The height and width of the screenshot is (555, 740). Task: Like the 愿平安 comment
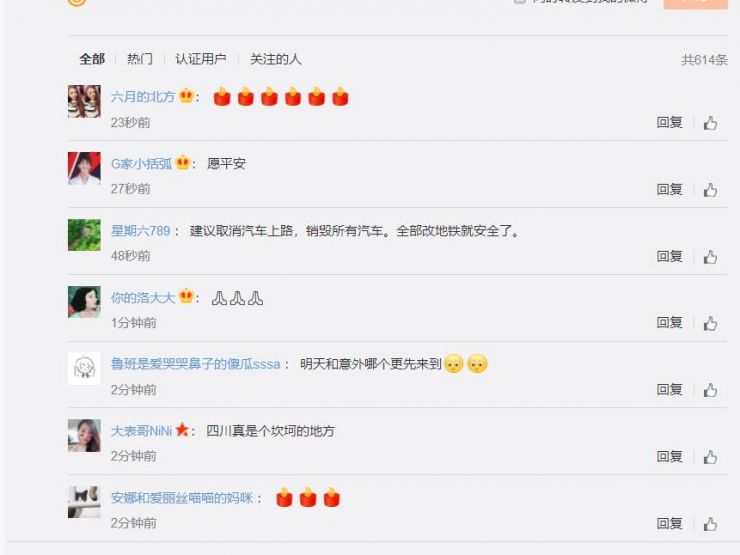710,190
